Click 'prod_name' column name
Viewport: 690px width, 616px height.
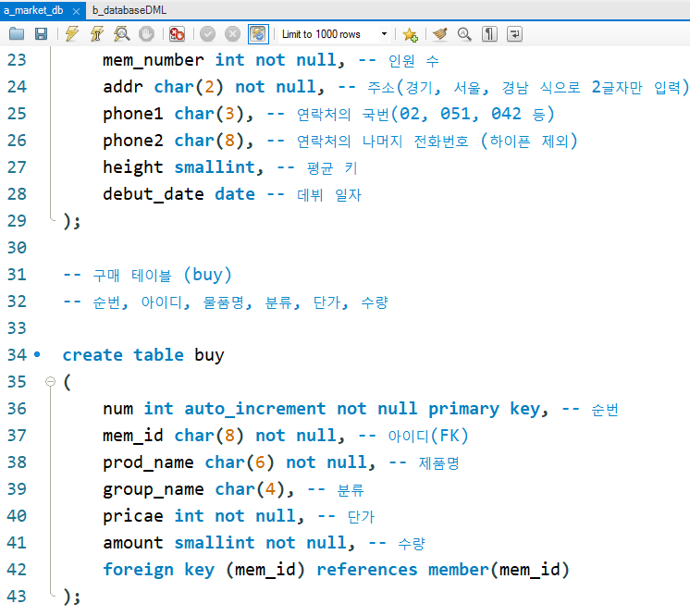[148, 462]
